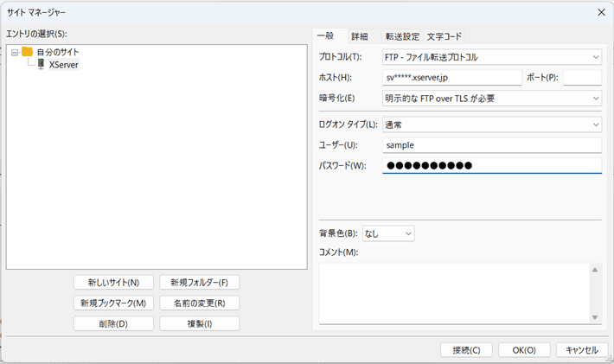The width and height of the screenshot is (614, 364).
Task: Open the 転送設定 tab
Action: [x=402, y=37]
